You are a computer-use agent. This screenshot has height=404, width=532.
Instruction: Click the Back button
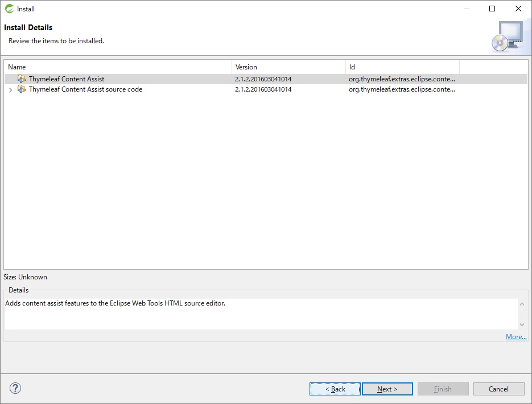pyautogui.click(x=335, y=389)
